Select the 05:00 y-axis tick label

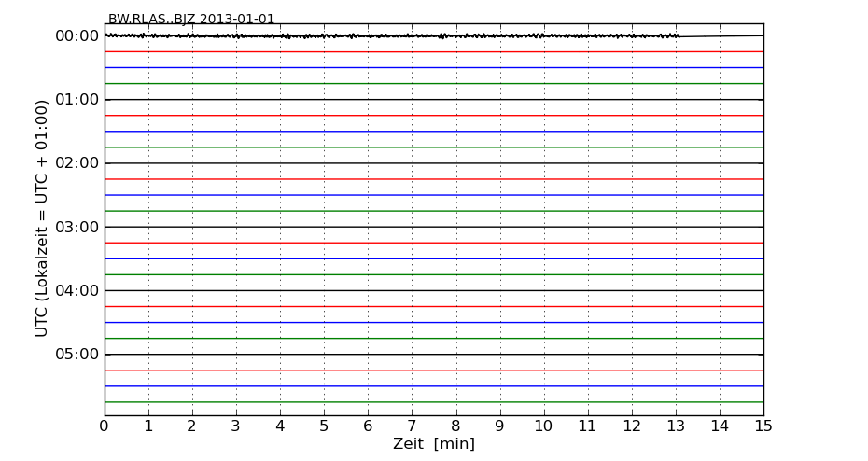click(x=77, y=354)
